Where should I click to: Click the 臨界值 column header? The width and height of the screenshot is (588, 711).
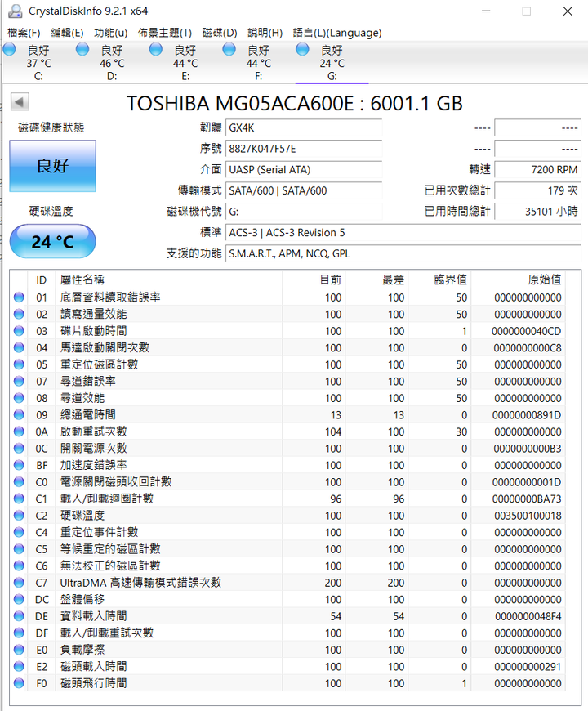(439, 279)
